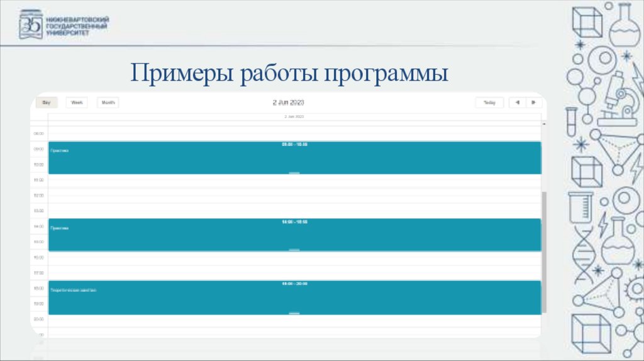Go to previous day with left arrow
This screenshot has height=361, width=644.
(x=518, y=103)
